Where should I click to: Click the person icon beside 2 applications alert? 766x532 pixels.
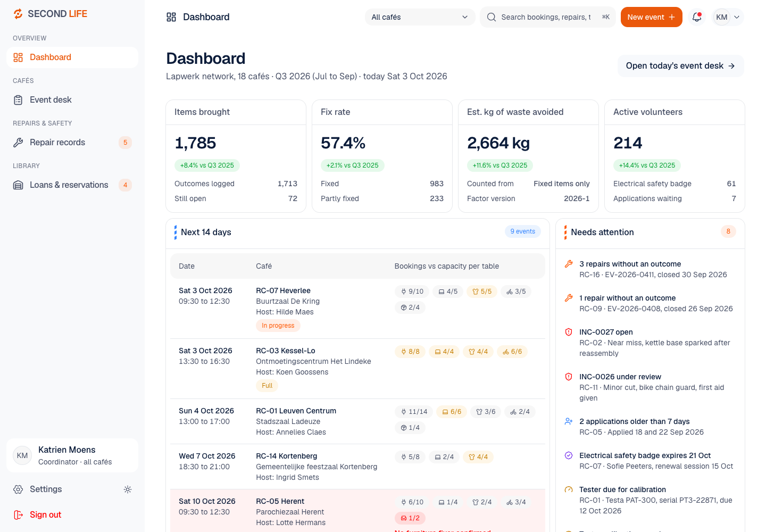pos(569,421)
